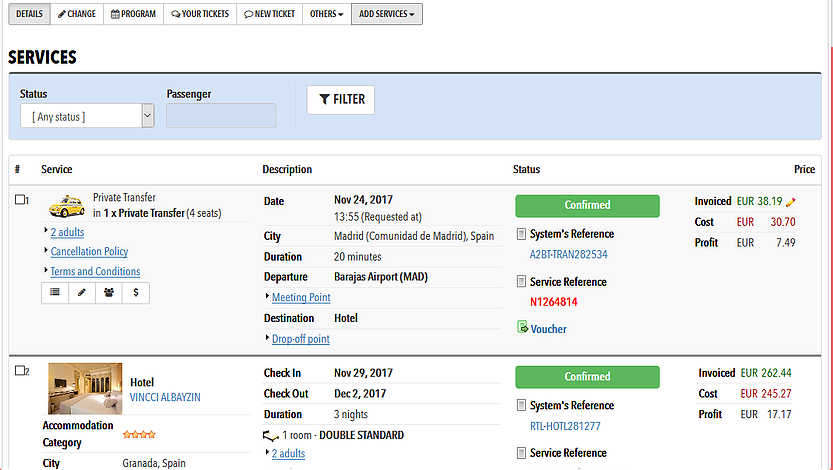Expand 2 adults under the hotel room

pos(288,454)
